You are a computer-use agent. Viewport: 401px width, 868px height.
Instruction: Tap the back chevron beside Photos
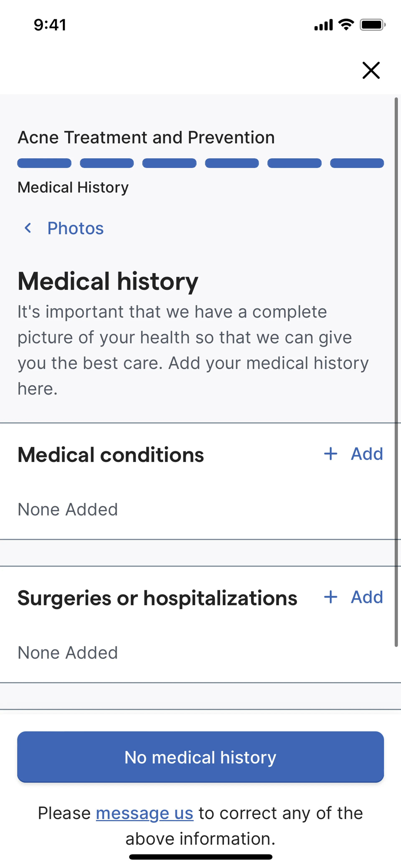[28, 228]
